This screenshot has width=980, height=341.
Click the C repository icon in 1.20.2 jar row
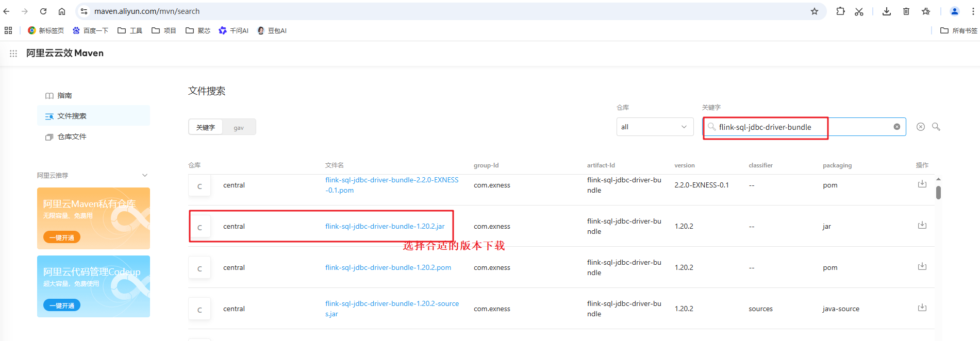200,227
